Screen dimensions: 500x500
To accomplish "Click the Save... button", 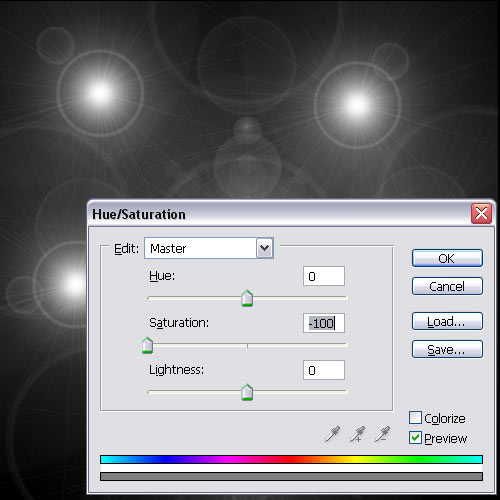I will (x=447, y=349).
